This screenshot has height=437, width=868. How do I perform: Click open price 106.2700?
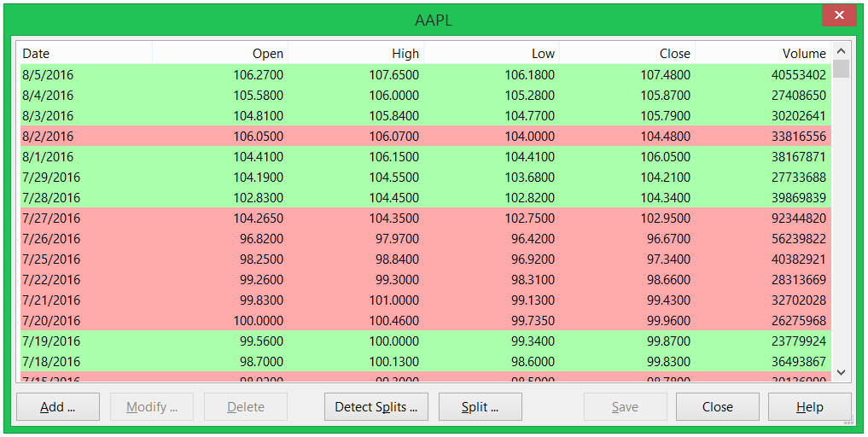tap(259, 75)
